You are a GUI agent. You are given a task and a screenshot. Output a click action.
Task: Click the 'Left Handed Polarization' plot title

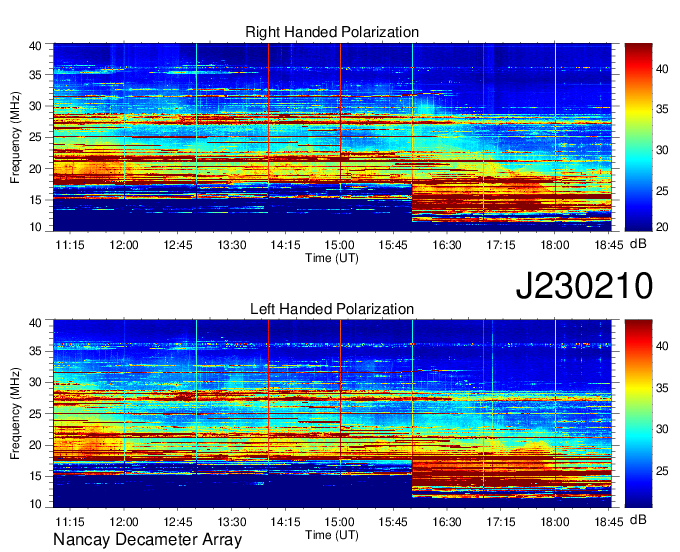click(x=332, y=309)
